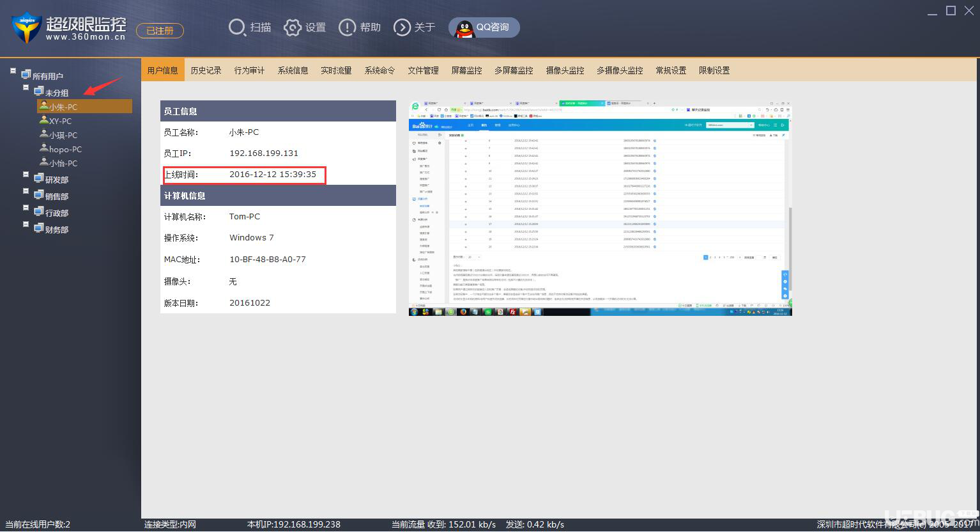
Task: Switch to the 历史记录 tab
Action: pyautogui.click(x=206, y=70)
